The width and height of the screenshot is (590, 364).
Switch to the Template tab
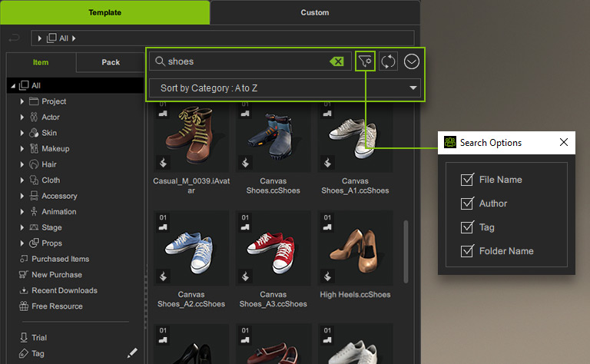click(105, 12)
